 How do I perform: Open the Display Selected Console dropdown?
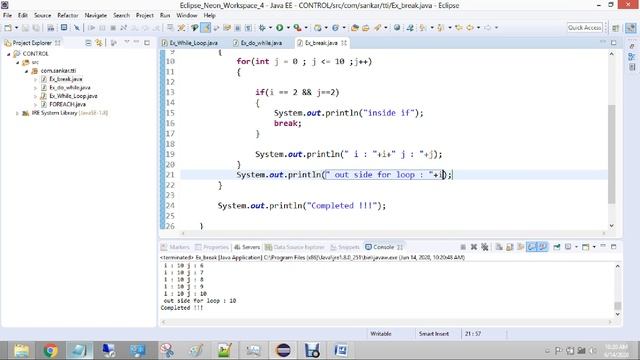coord(576,247)
